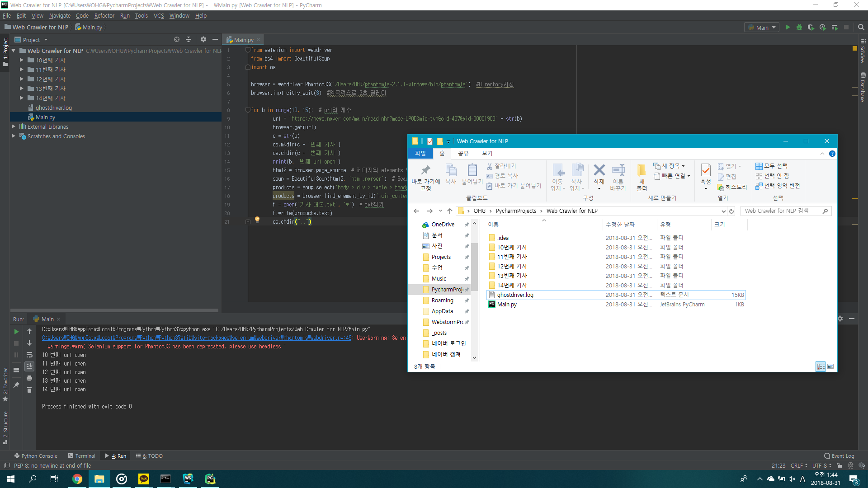Screen dimensions: 868x488
Task: Expand External Libraries node
Action: tap(14, 127)
